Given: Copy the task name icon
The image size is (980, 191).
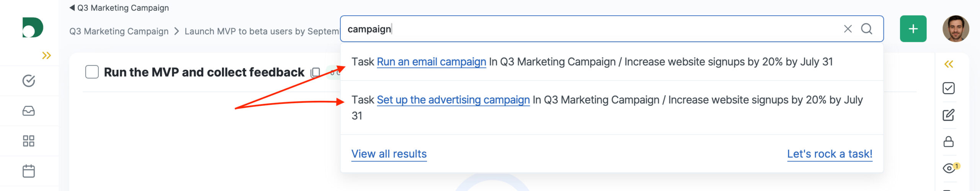Looking at the screenshot, I should [315, 72].
